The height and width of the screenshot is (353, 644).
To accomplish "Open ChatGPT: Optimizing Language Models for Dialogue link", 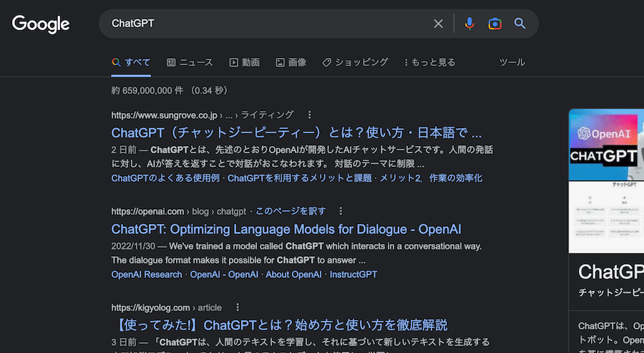I will [286, 229].
